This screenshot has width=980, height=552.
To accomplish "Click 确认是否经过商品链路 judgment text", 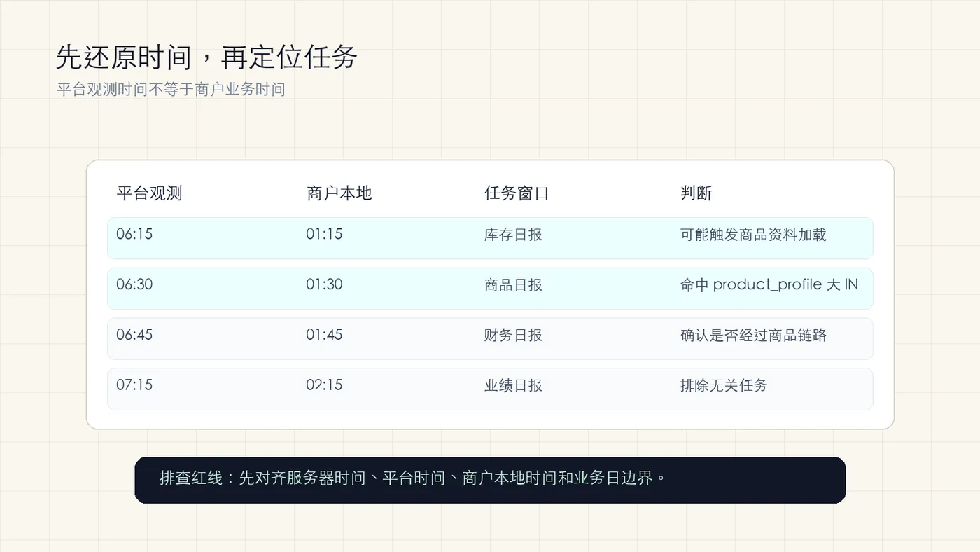I will tap(753, 336).
